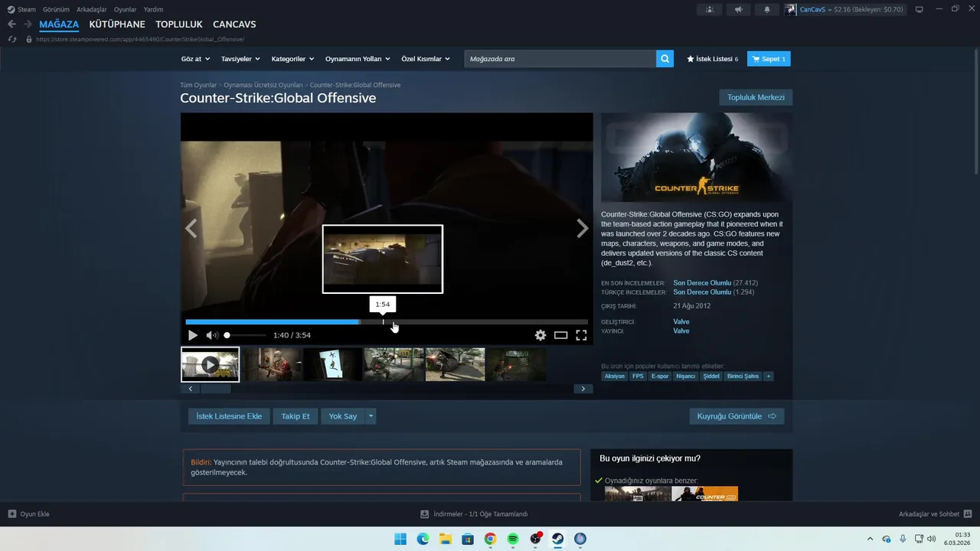Image resolution: width=980 pixels, height=551 pixels.
Task: Click Oynaması Ücretsiz Oyunlar breadcrumb
Action: tap(263, 85)
